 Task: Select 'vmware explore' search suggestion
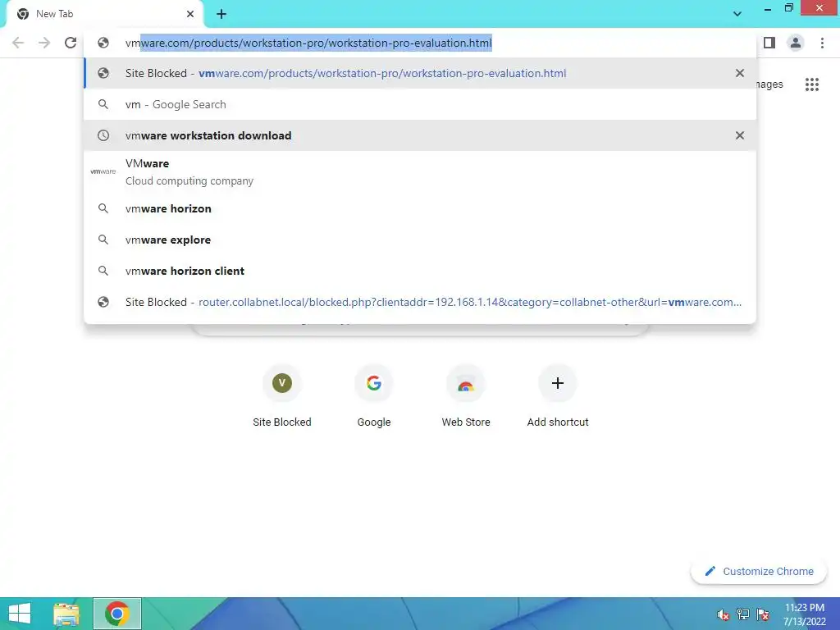pos(420,240)
